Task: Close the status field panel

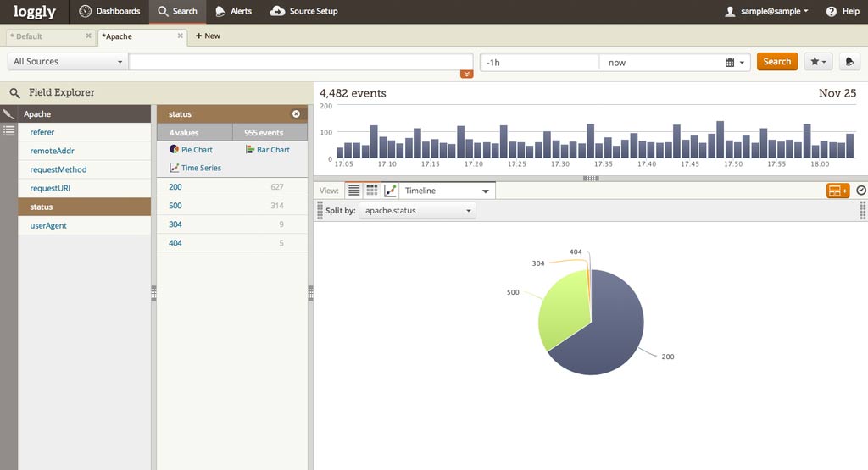Action: click(x=296, y=114)
